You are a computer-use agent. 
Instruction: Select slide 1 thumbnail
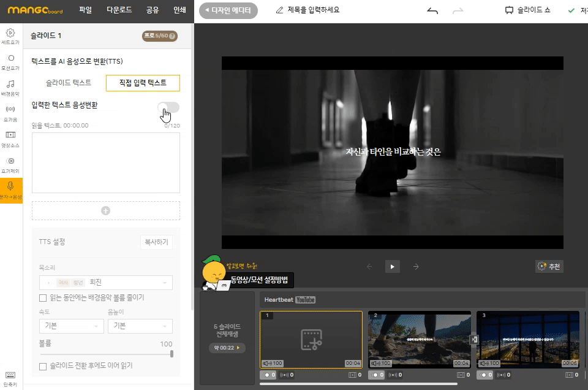click(311, 339)
